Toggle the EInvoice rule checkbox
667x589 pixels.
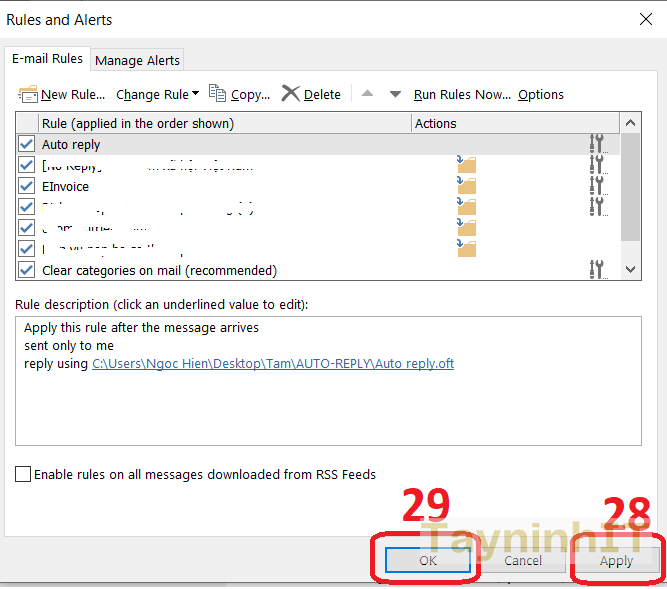point(27,186)
